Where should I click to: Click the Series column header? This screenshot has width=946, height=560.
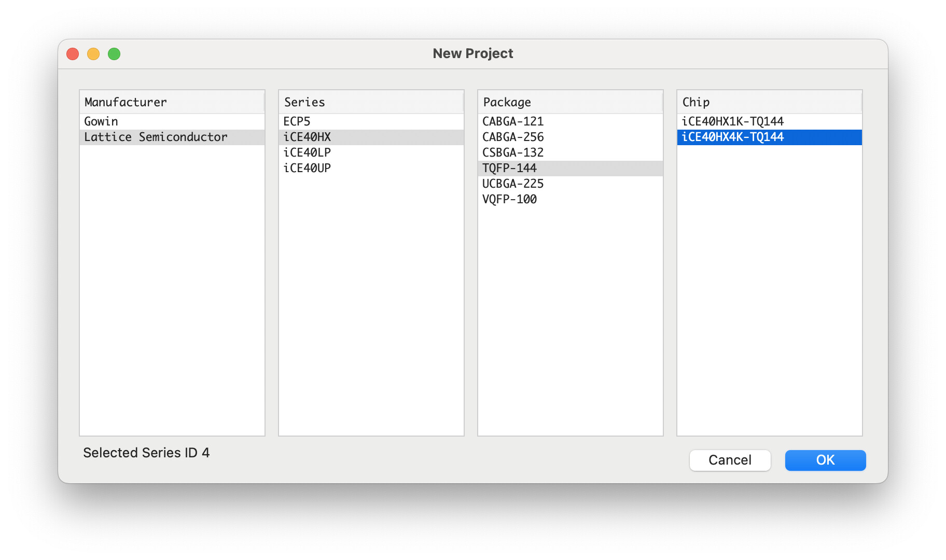(371, 102)
